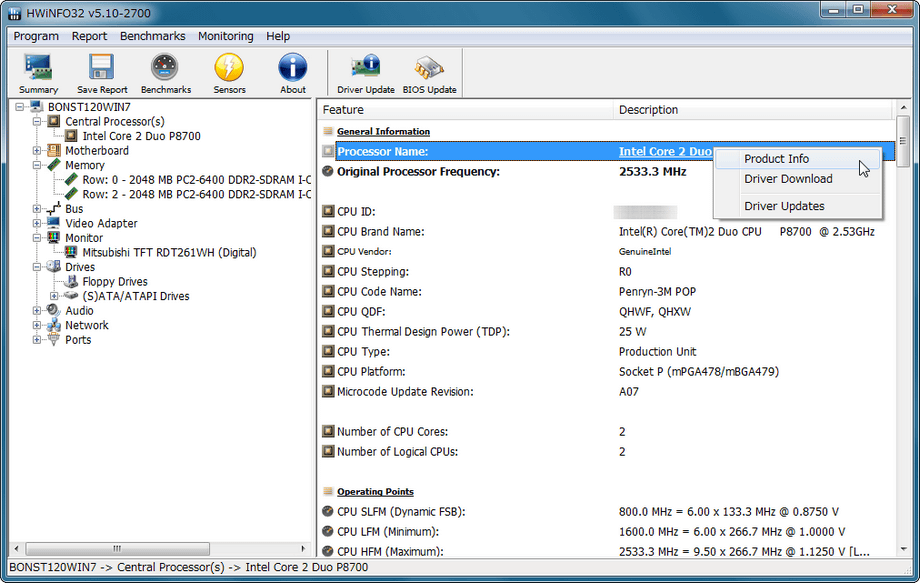Click the Motherboard icon in the tree
The height and width of the screenshot is (583, 920).
click(x=54, y=151)
